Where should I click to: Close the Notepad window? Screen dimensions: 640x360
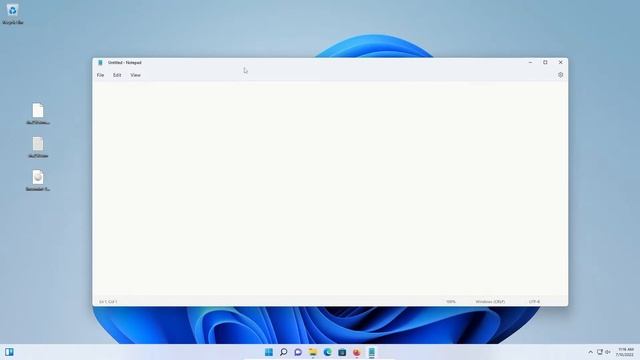560,62
